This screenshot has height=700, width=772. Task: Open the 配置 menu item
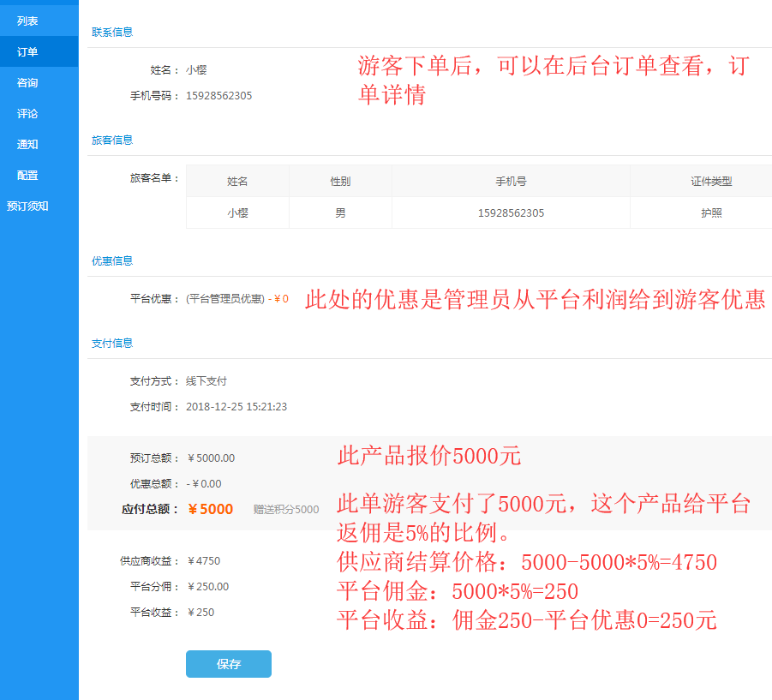coord(27,175)
